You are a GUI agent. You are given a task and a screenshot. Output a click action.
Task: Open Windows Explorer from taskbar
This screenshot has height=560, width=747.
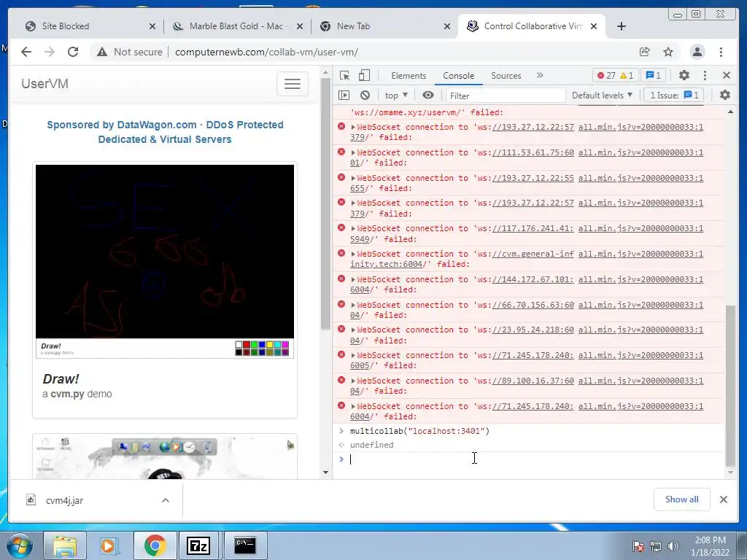[x=65, y=545]
